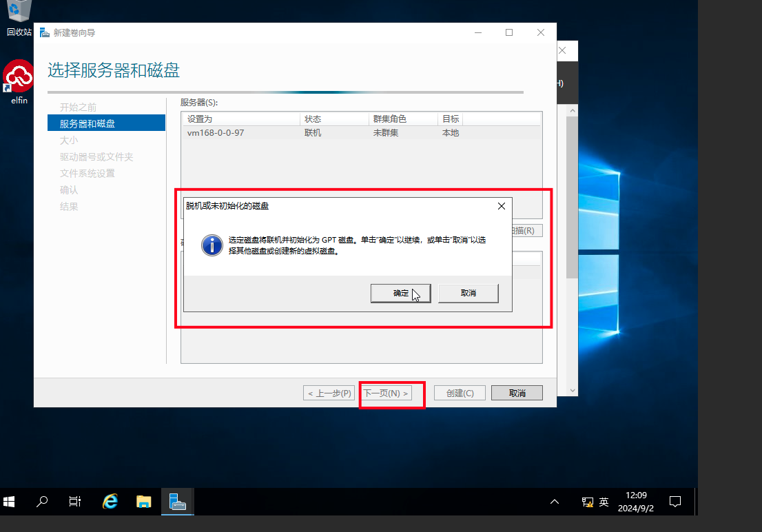Sort servers by 设置为 column header
Screen dimensions: 762x532
(241, 119)
